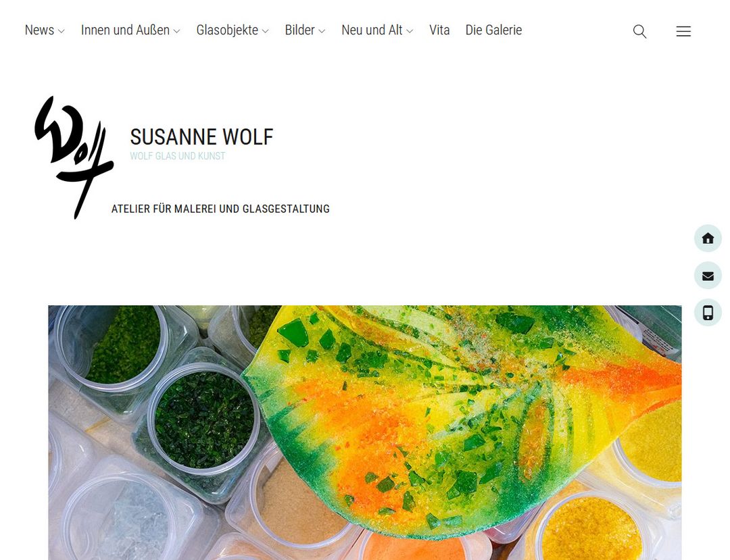
Task: Click the home icon in side bar
Action: coord(708,238)
